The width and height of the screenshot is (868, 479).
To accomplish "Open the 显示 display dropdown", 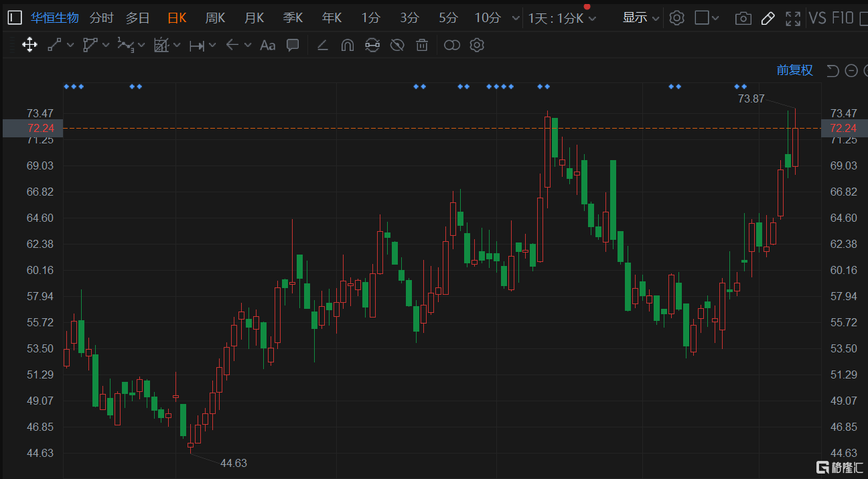I will click(640, 18).
